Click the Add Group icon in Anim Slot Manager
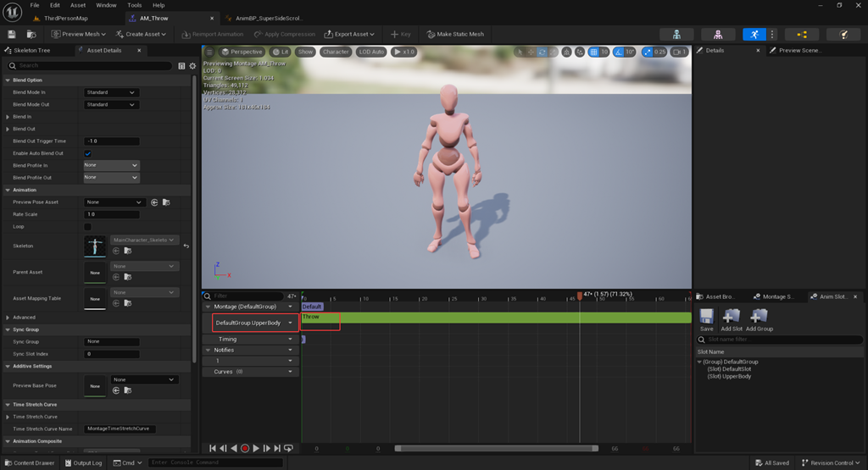The image size is (868, 470). [759, 319]
